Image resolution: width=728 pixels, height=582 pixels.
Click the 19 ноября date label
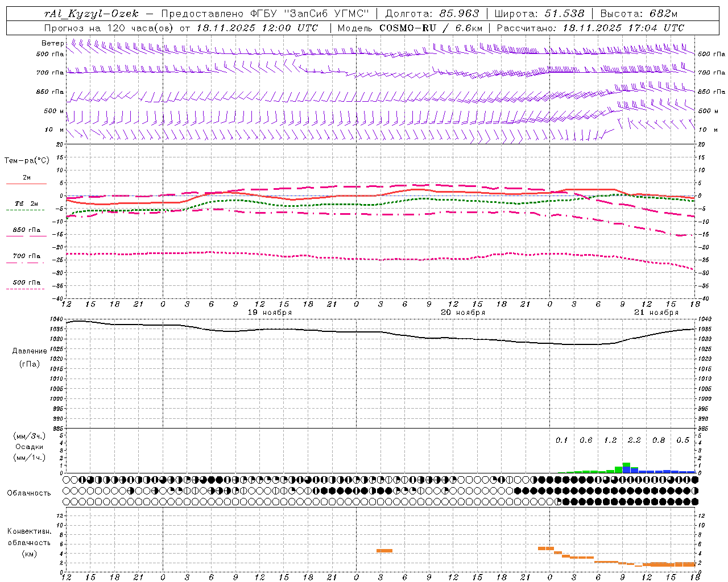pos(270,313)
